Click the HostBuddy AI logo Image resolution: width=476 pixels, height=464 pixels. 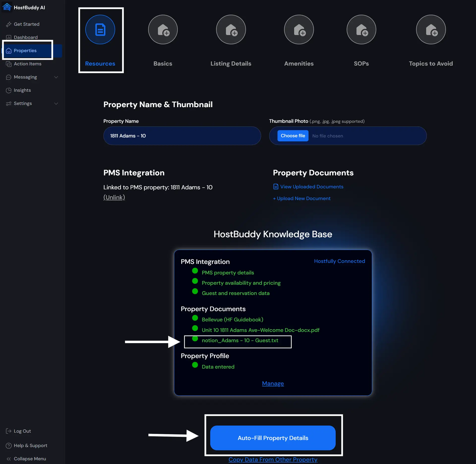tap(7, 7)
